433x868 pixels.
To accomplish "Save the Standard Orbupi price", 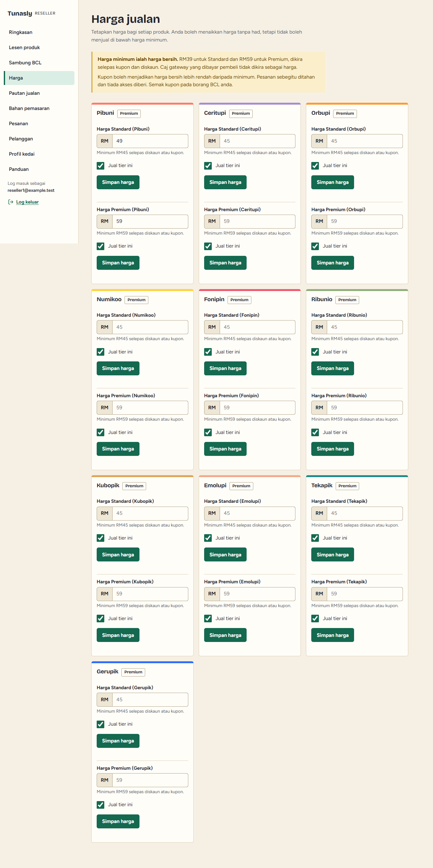I will [x=333, y=182].
